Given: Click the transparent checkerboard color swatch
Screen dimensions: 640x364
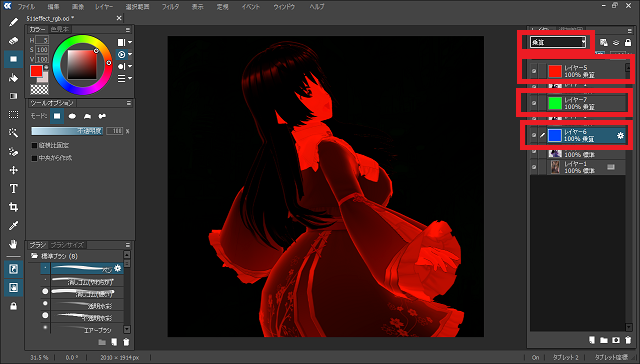Looking at the screenshot, I should pos(40,89).
